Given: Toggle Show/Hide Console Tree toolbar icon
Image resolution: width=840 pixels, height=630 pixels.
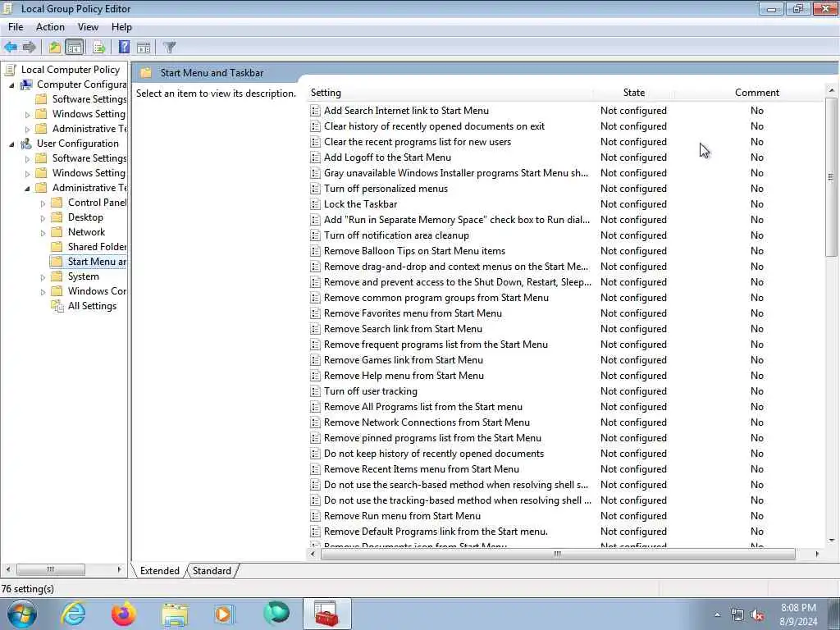Looking at the screenshot, I should pyautogui.click(x=75, y=47).
